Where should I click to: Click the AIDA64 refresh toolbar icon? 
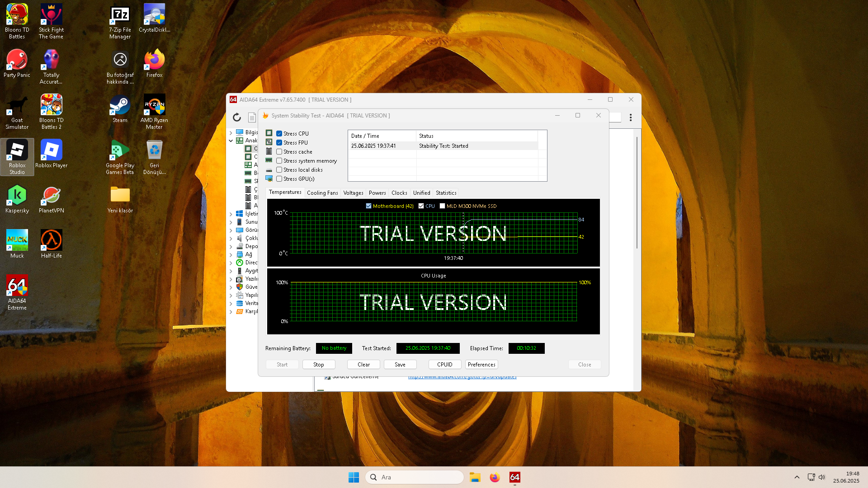tap(237, 117)
